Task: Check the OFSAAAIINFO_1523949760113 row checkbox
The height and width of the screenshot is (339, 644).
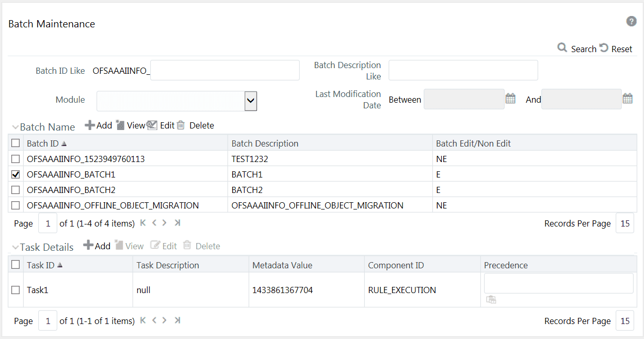Action: coord(15,159)
